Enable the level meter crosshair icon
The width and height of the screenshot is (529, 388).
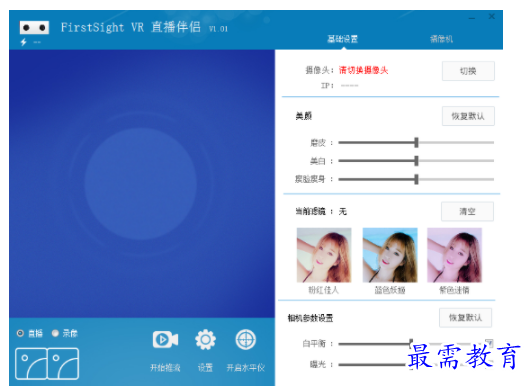point(245,339)
